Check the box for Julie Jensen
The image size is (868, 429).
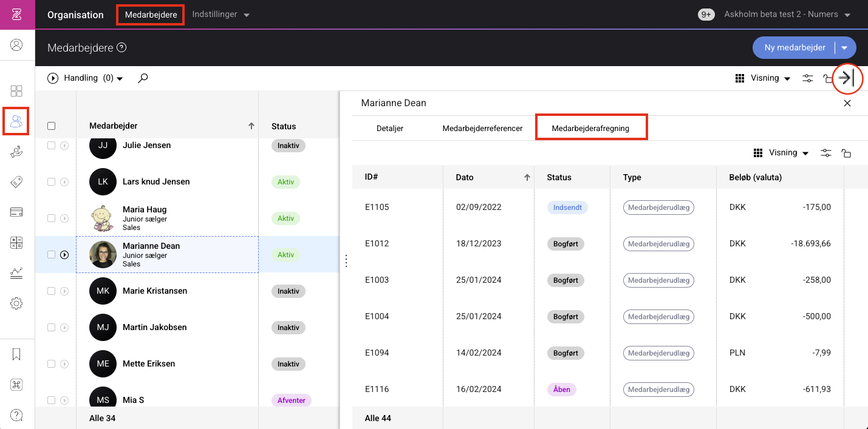pos(52,146)
